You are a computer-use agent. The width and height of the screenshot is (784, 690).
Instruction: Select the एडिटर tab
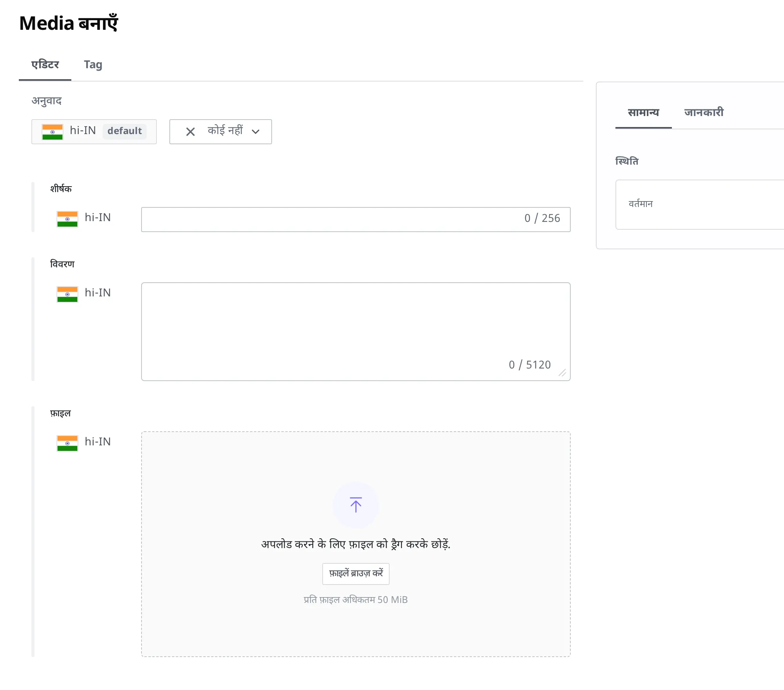pos(45,65)
